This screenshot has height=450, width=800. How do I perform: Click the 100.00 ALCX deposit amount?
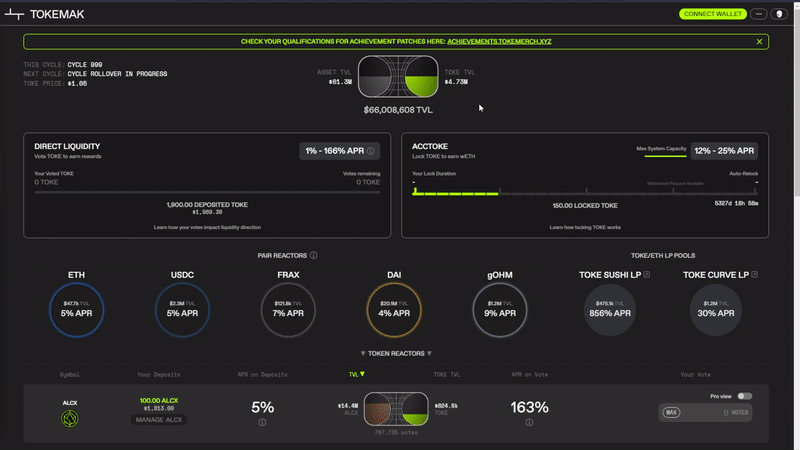[159, 401]
